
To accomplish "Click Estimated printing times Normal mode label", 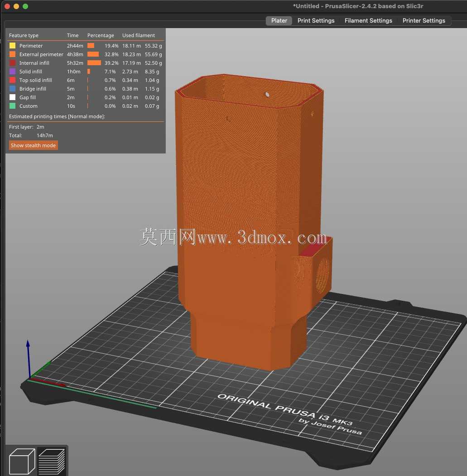I will 57,116.
